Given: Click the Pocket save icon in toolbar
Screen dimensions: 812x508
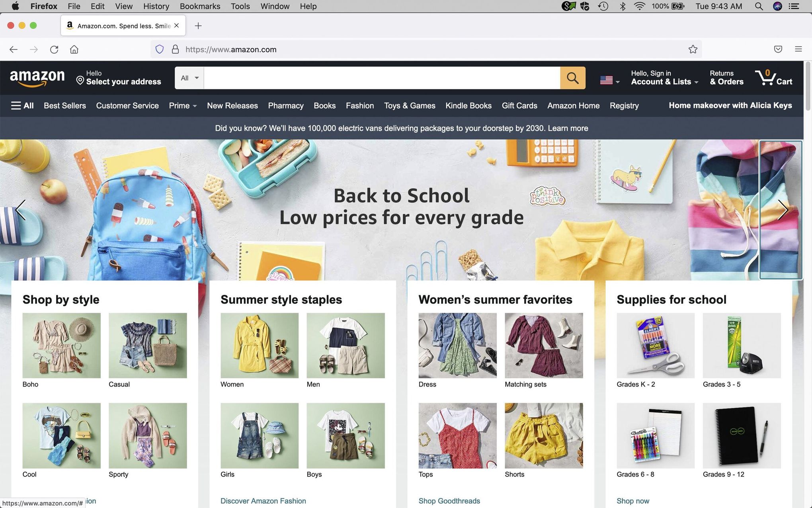Looking at the screenshot, I should [x=778, y=49].
